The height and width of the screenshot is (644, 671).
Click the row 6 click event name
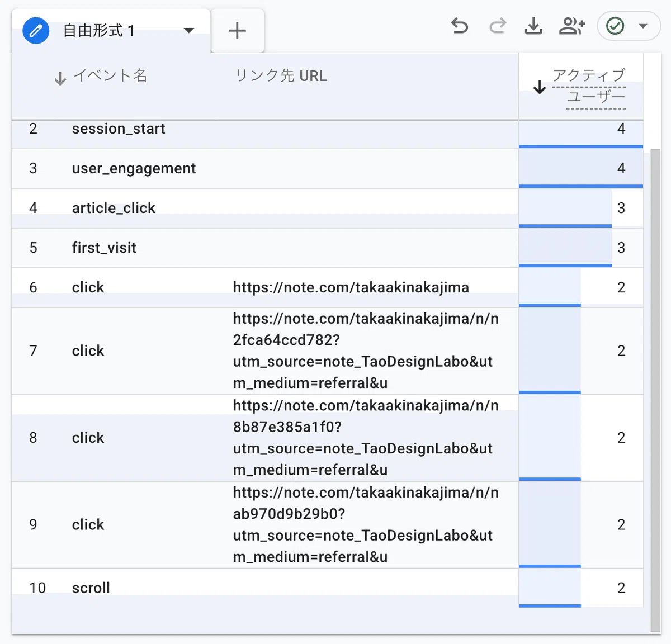pos(88,287)
